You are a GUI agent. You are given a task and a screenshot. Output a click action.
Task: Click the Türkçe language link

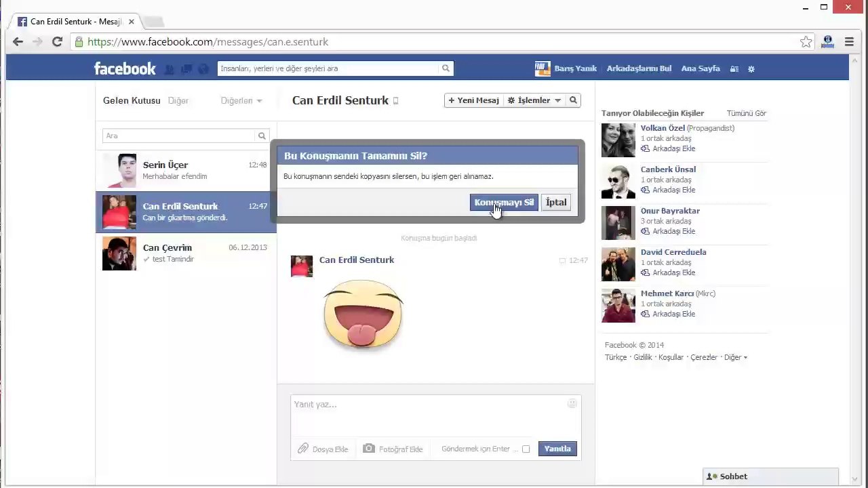616,357
